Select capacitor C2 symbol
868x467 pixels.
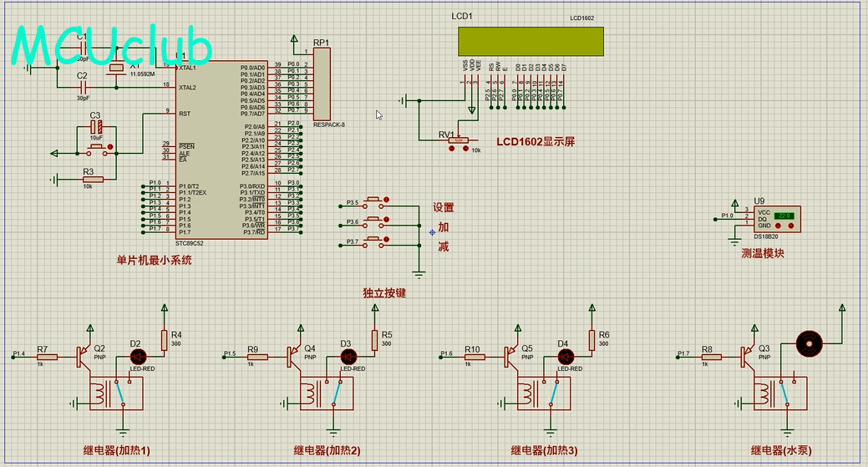pyautogui.click(x=82, y=87)
